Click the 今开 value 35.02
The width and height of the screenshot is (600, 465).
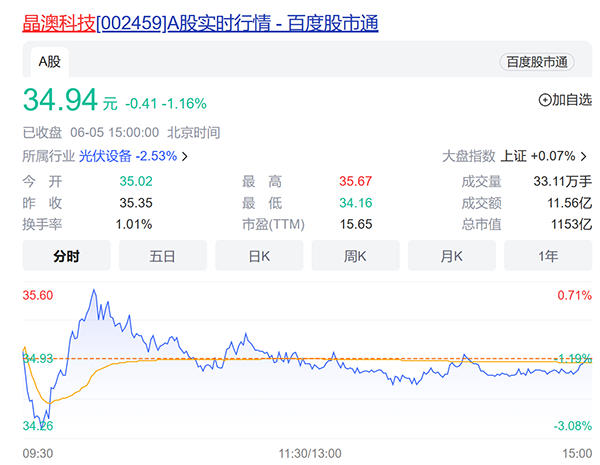[136, 181]
